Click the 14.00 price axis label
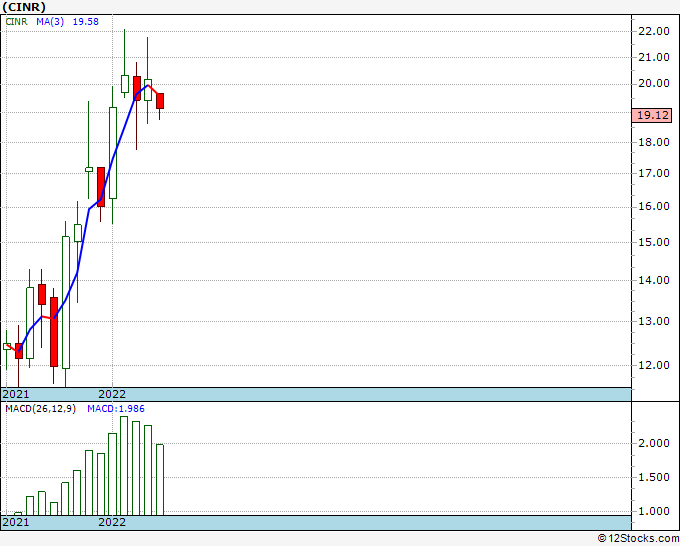Viewport: 680px width, 546px height. coord(654,281)
